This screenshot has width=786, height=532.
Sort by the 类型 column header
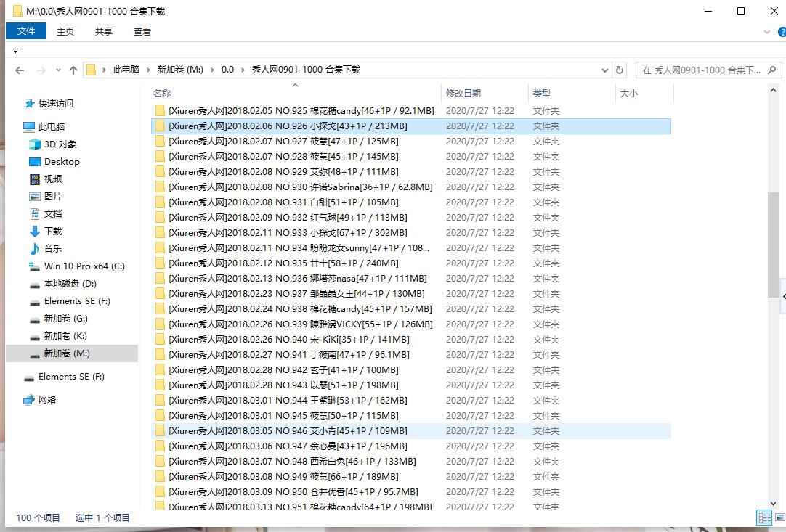click(541, 93)
